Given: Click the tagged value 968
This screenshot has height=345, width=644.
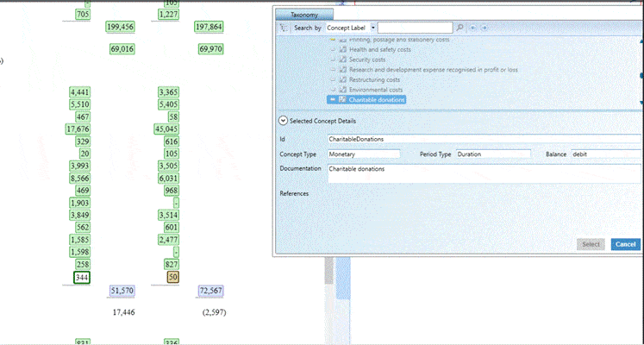Looking at the screenshot, I should (x=172, y=191).
